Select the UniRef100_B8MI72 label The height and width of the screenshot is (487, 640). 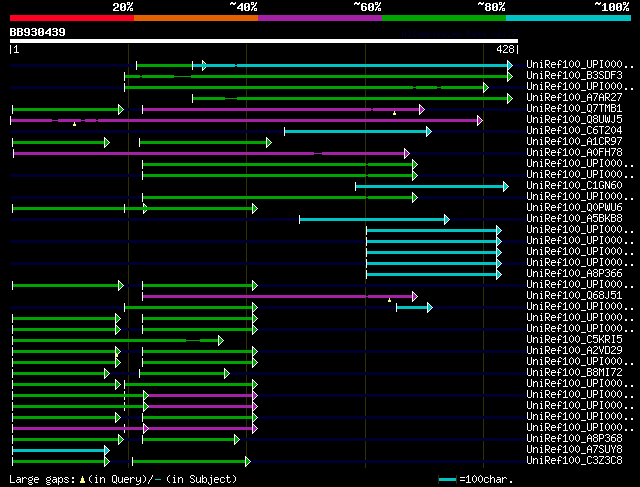[x=574, y=372]
